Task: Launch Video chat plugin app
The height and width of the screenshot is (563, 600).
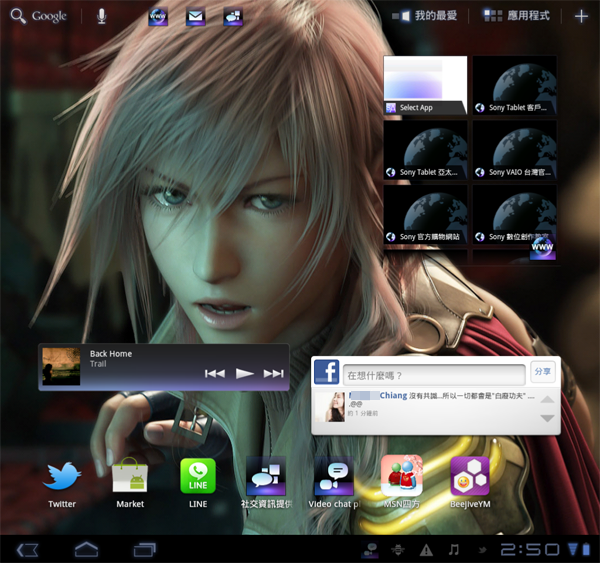Action: click(x=334, y=483)
